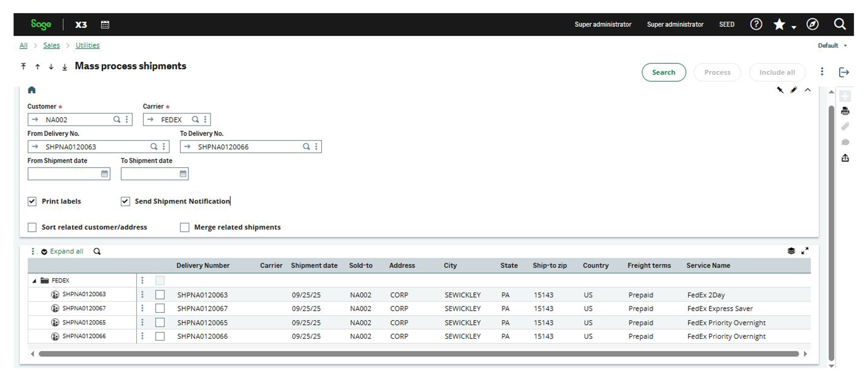868x381 pixels.
Task: Enable Merge related shipments checkbox
Action: pyautogui.click(x=184, y=227)
